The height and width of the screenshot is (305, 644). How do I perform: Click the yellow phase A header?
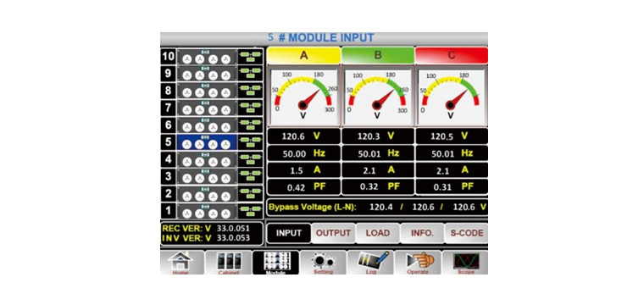(303, 55)
